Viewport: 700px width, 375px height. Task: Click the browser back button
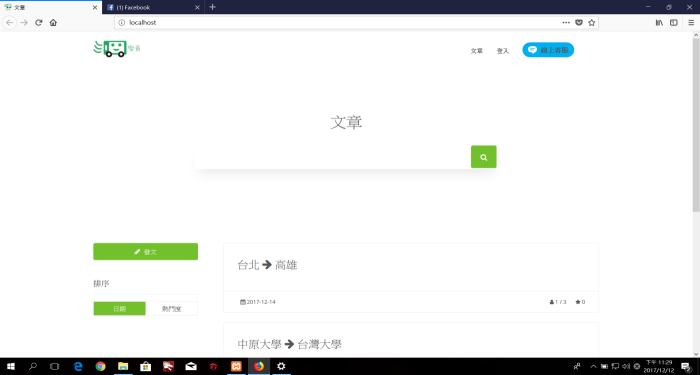tap(10, 22)
